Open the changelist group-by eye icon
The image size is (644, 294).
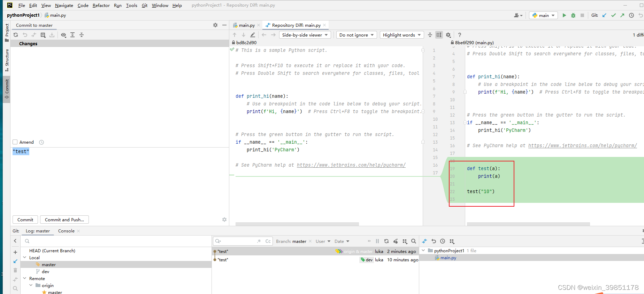63,35
